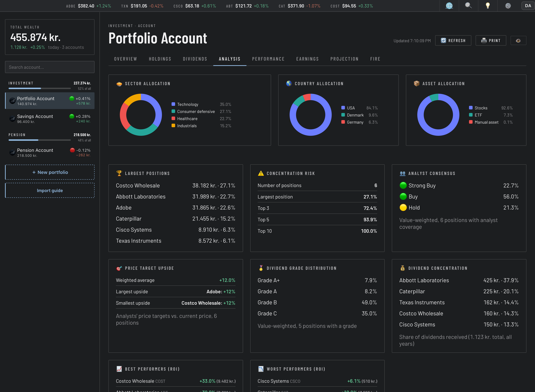The height and width of the screenshot is (392, 535).
Task: Open search with the magnifying glass icon
Action: 468,6
